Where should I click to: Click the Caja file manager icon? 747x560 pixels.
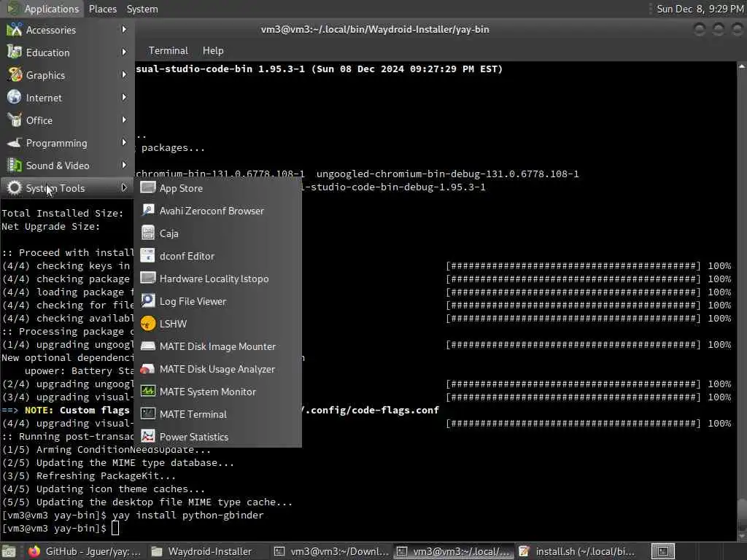[147, 233]
